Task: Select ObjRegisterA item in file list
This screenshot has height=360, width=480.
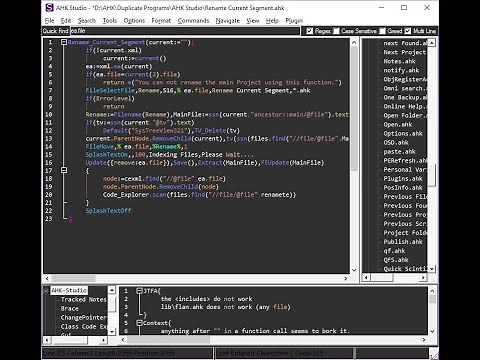Action: click(405, 79)
